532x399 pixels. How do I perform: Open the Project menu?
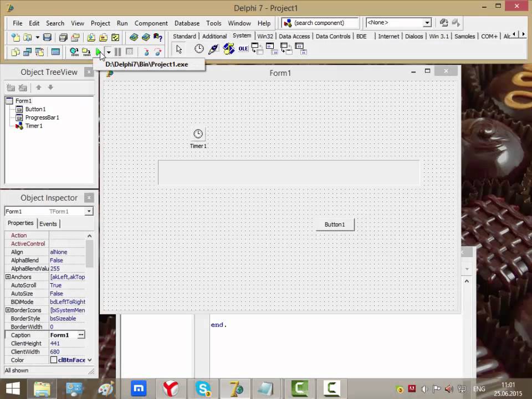(100, 23)
